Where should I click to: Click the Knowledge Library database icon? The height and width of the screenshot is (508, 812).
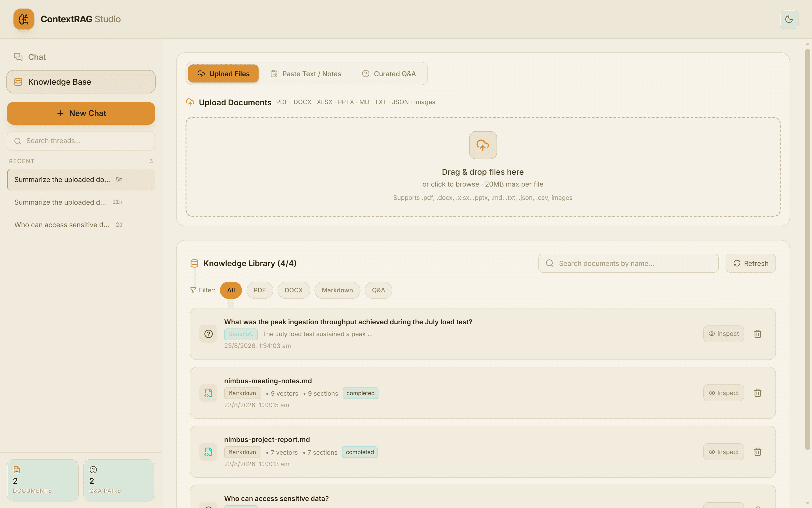(194, 263)
